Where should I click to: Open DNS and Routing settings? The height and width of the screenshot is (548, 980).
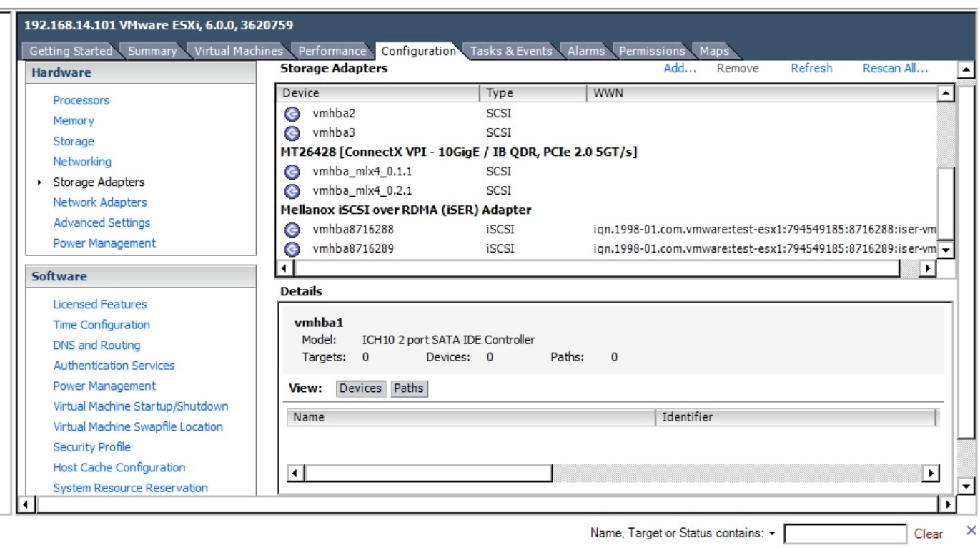(96, 345)
